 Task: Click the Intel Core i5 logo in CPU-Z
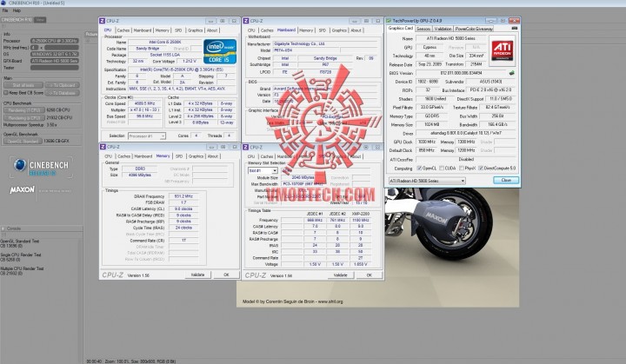point(220,51)
